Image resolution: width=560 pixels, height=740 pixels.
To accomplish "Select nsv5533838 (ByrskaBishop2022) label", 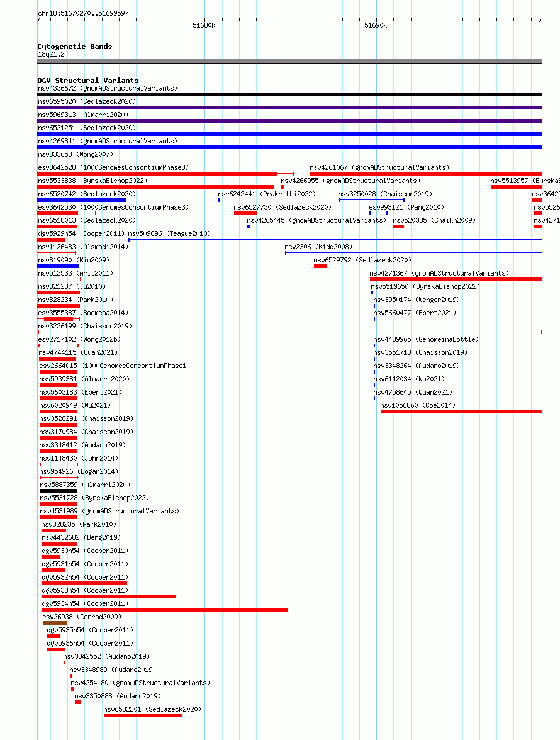I will tap(92, 181).
